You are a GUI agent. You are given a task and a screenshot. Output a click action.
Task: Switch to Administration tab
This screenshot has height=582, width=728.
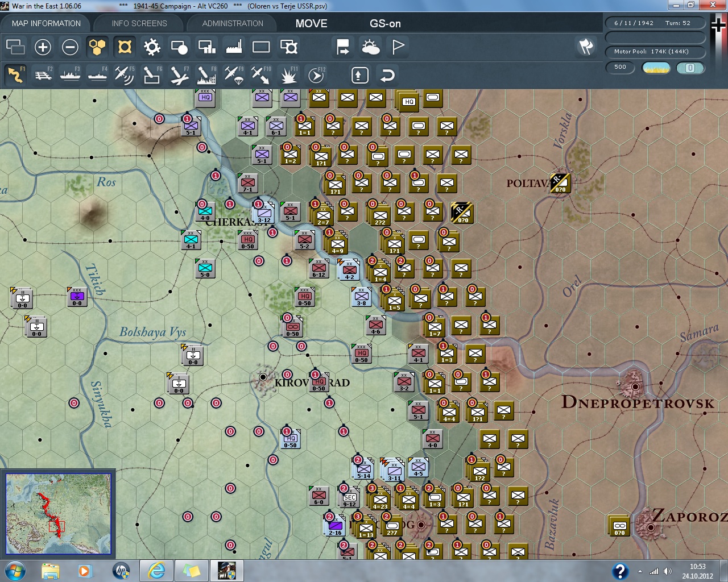tap(233, 23)
